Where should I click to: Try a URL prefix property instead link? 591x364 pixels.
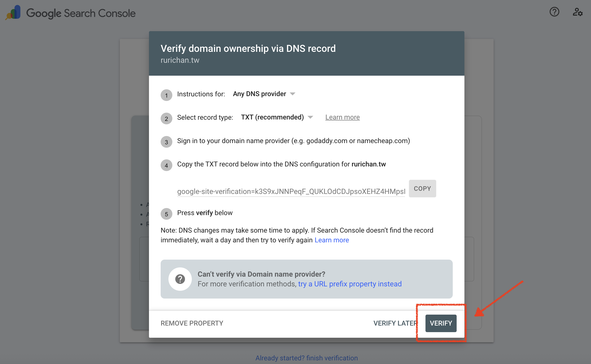pos(350,284)
